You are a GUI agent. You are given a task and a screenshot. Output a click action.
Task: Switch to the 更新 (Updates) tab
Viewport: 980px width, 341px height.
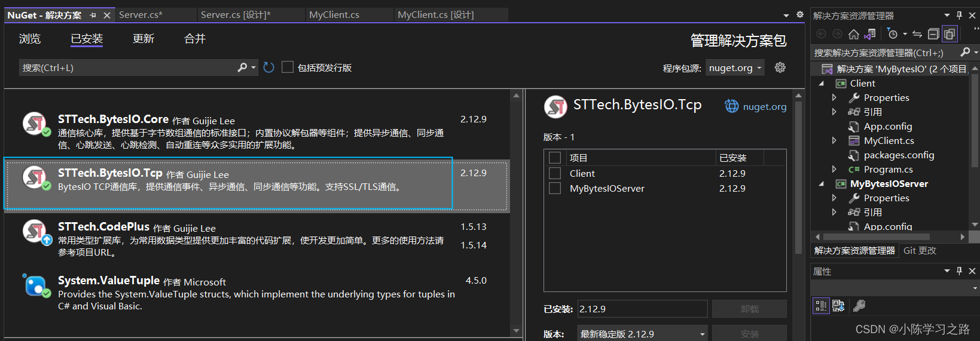[x=144, y=39]
